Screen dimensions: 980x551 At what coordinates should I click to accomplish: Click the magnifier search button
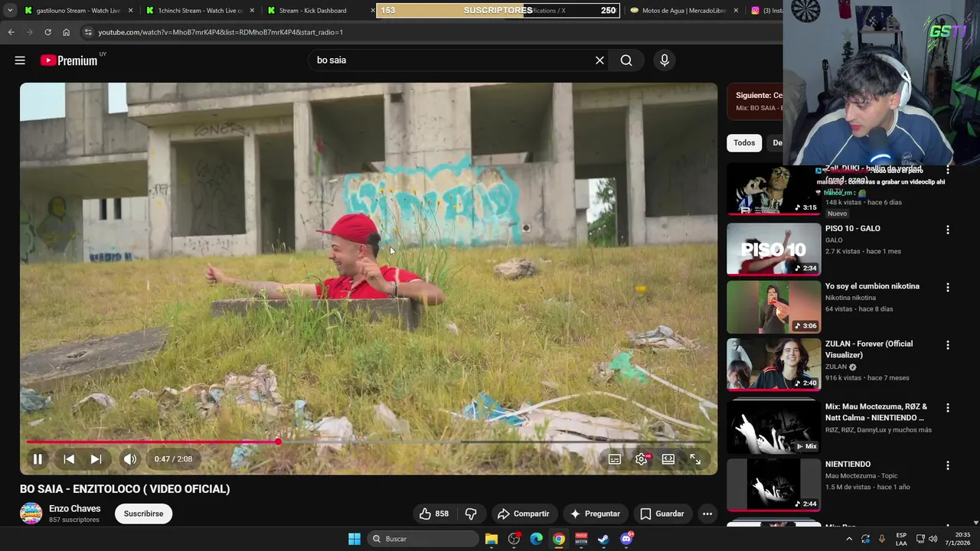626,60
